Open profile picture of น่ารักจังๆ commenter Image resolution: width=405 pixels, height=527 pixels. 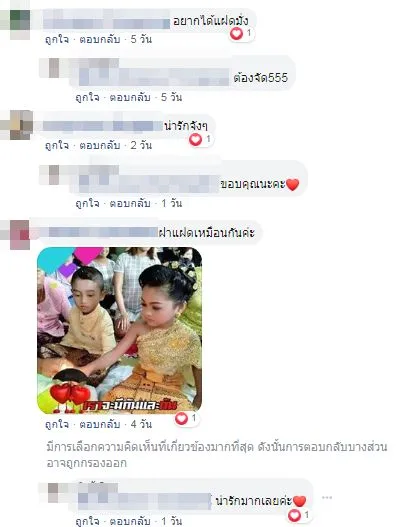pos(16,125)
